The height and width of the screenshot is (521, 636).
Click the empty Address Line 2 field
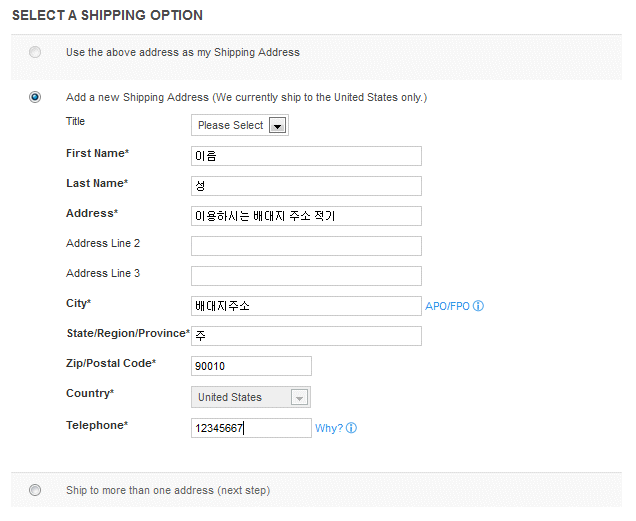point(306,246)
